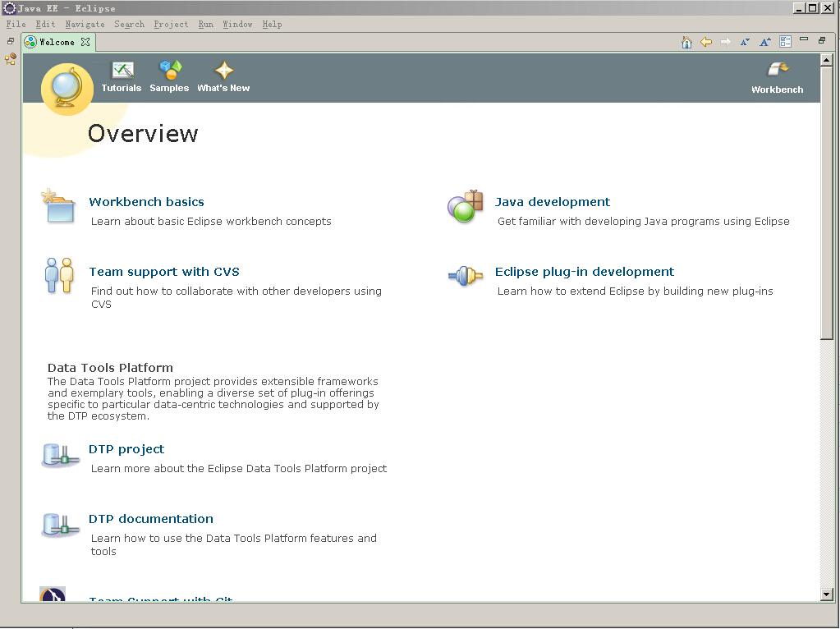Click the What's New star icon

coord(223,71)
